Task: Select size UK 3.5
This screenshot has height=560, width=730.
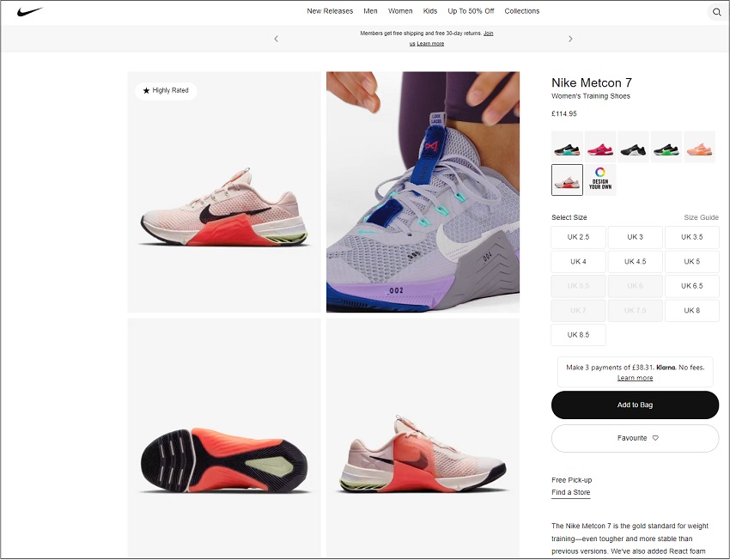Action: [x=692, y=237]
